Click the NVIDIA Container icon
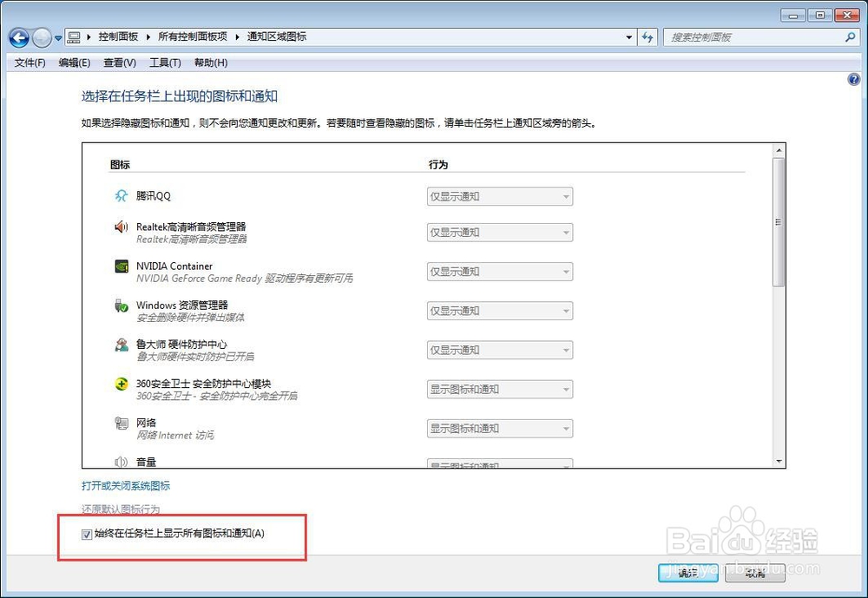 point(122,266)
